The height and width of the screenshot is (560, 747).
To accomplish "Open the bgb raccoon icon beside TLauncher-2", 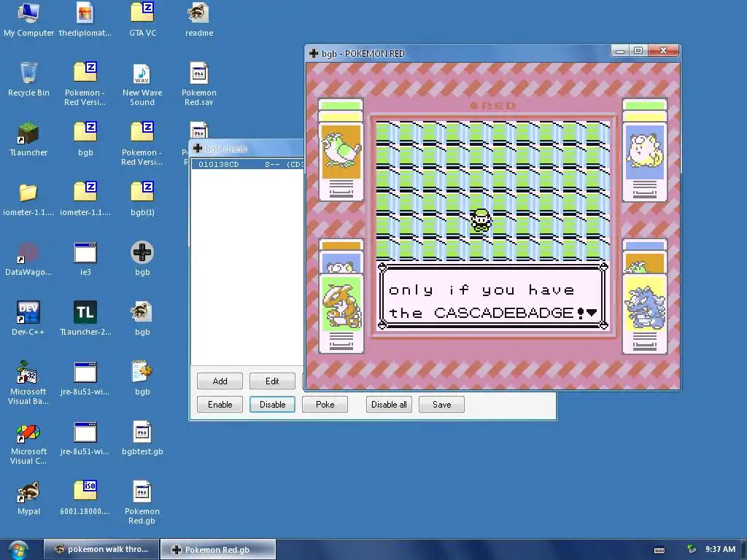I will click(x=142, y=319).
